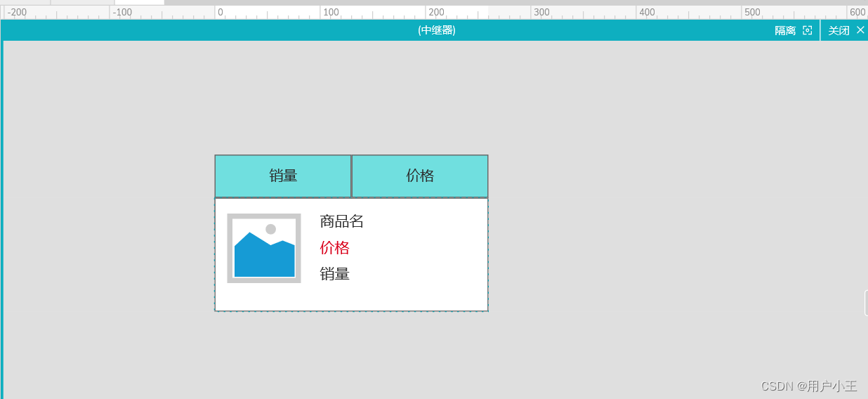The image size is (868, 399).
Task: Click the panel handle at right edge
Action: tap(866, 303)
